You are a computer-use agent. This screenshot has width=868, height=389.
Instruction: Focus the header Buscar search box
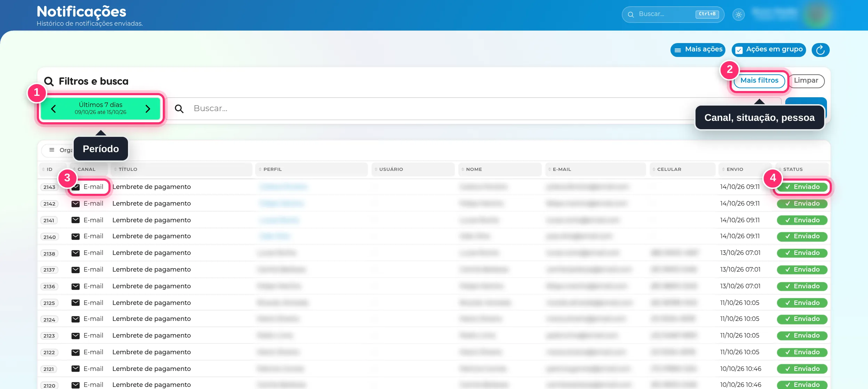click(673, 15)
